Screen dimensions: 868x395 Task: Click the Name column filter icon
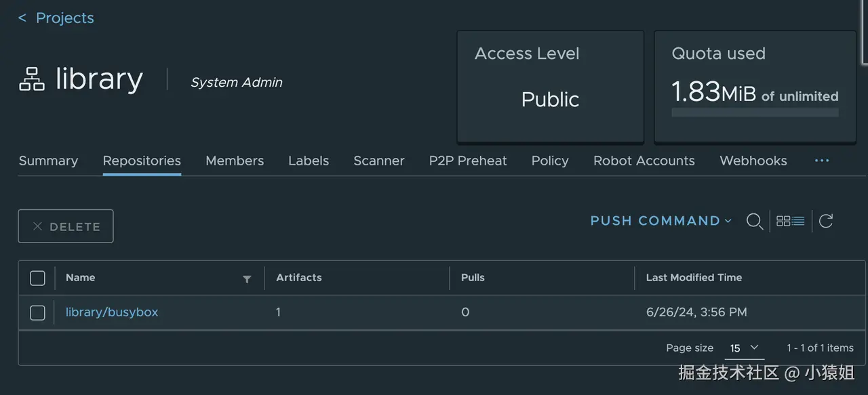click(x=247, y=278)
